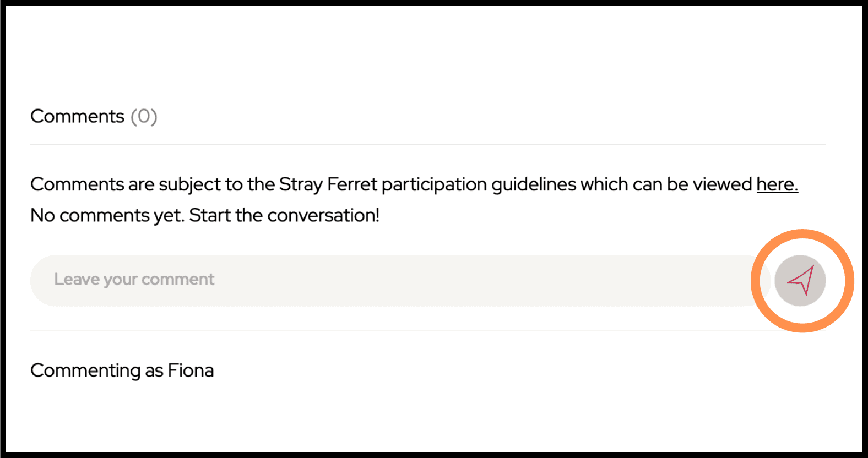Open the participation guidelines via the here link
Screen dimensions: 868x458
tap(777, 184)
